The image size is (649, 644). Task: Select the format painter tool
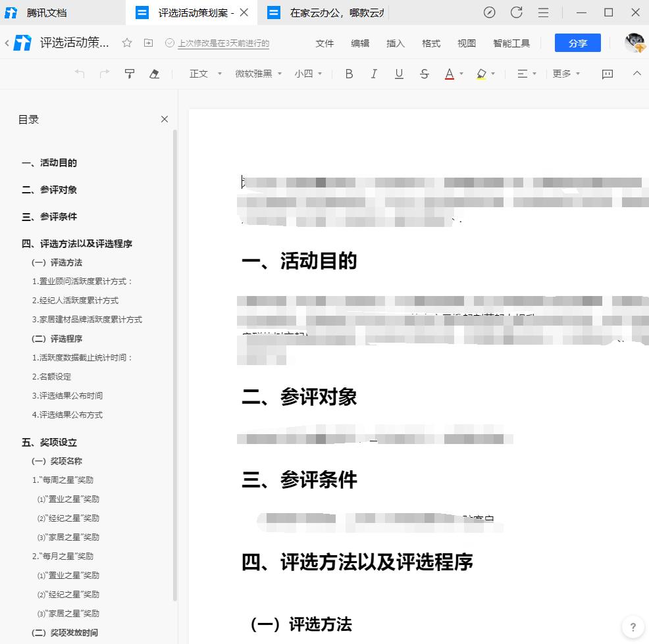click(129, 74)
